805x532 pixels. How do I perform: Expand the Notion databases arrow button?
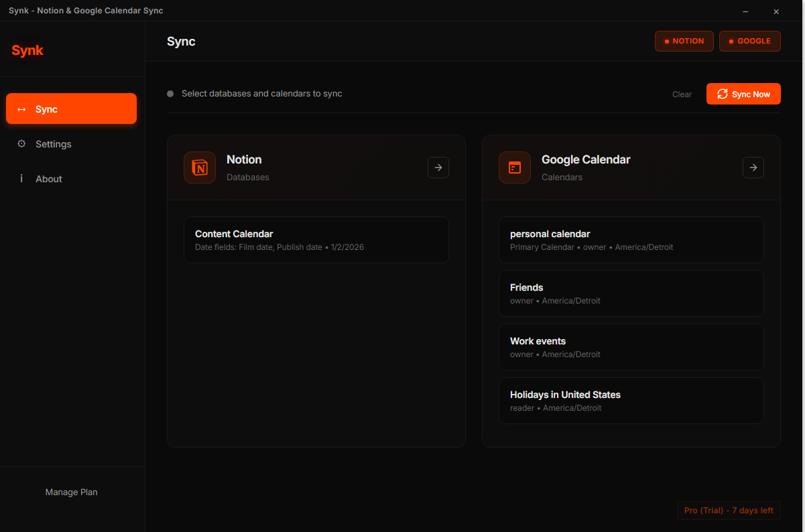point(438,167)
